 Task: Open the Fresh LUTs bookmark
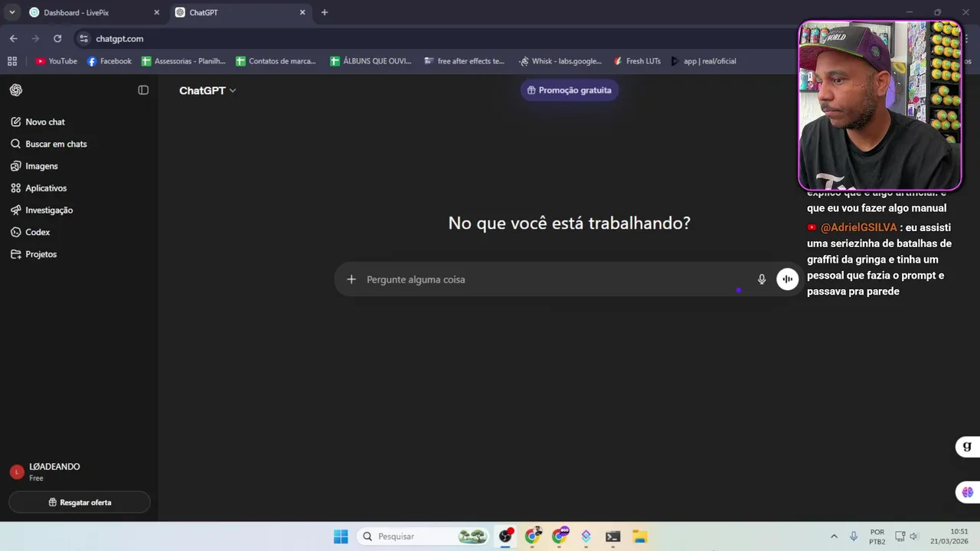637,61
